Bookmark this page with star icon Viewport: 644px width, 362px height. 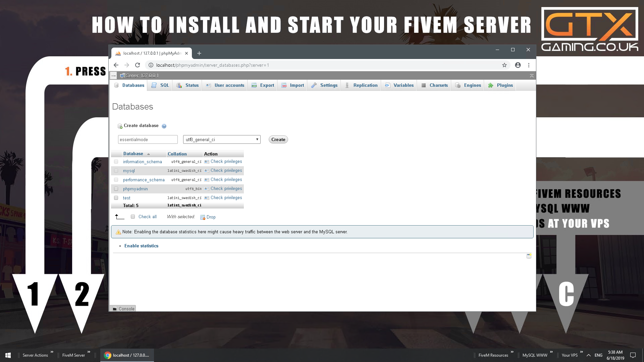click(504, 65)
